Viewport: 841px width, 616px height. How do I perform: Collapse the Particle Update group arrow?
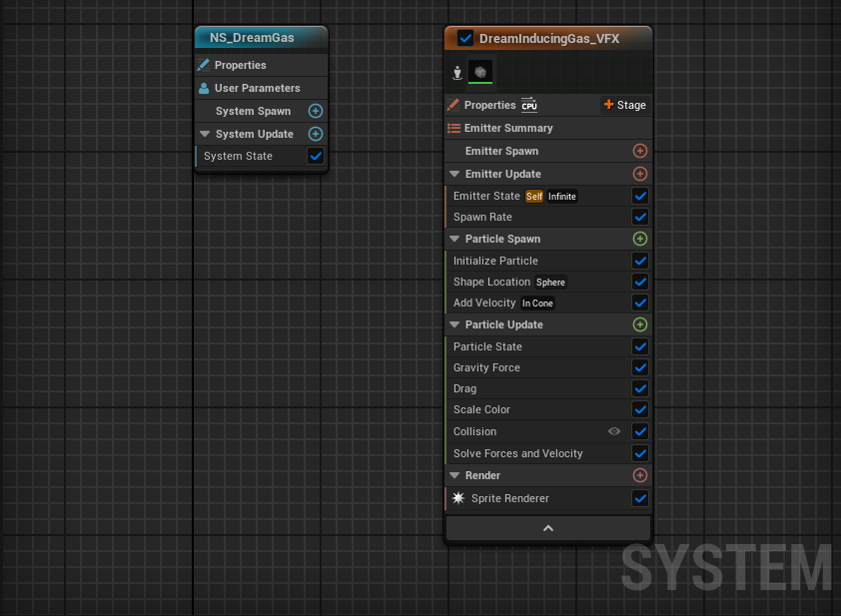454,324
